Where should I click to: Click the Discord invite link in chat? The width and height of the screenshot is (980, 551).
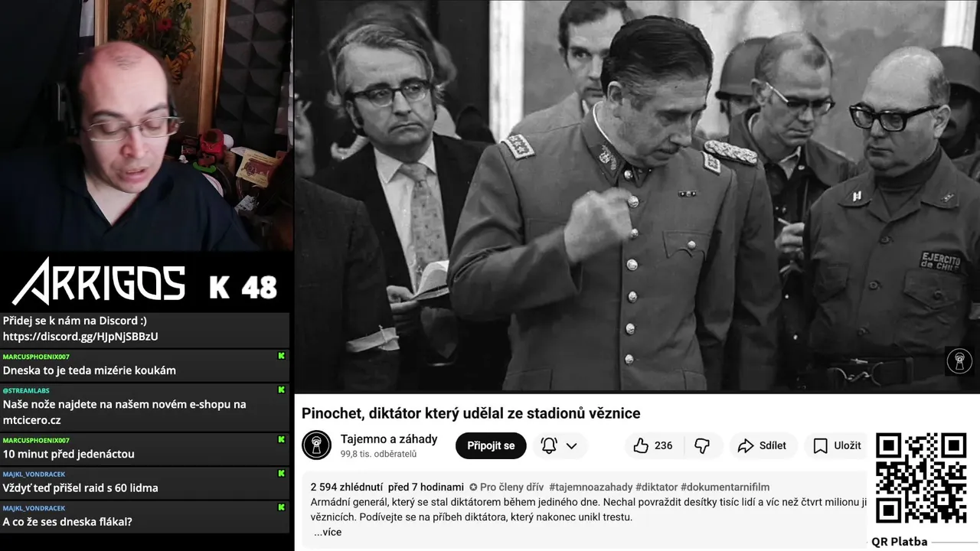[x=80, y=336]
